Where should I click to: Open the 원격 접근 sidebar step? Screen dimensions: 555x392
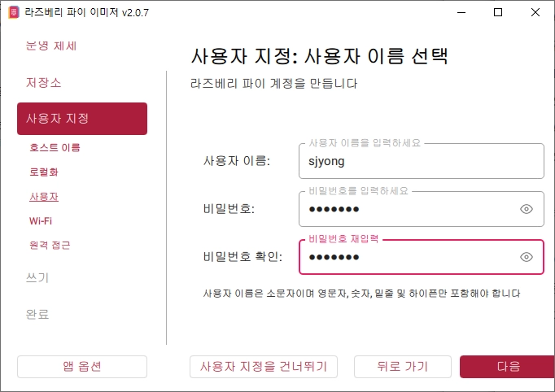(50, 245)
